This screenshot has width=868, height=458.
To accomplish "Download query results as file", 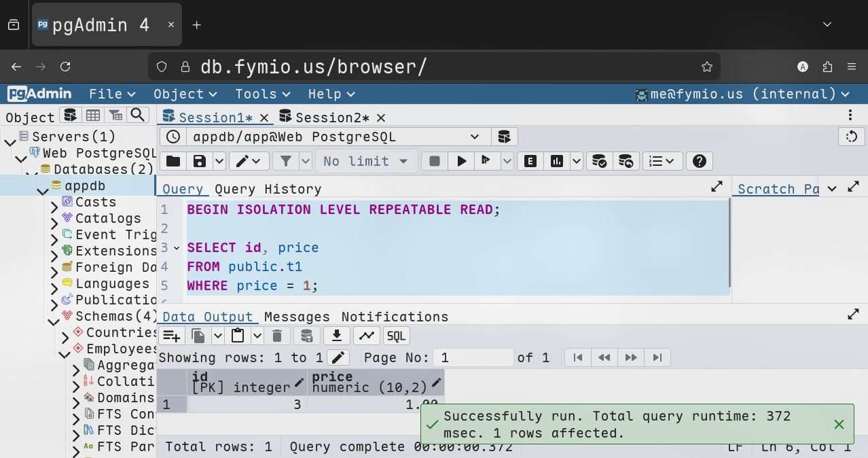I will [336, 336].
